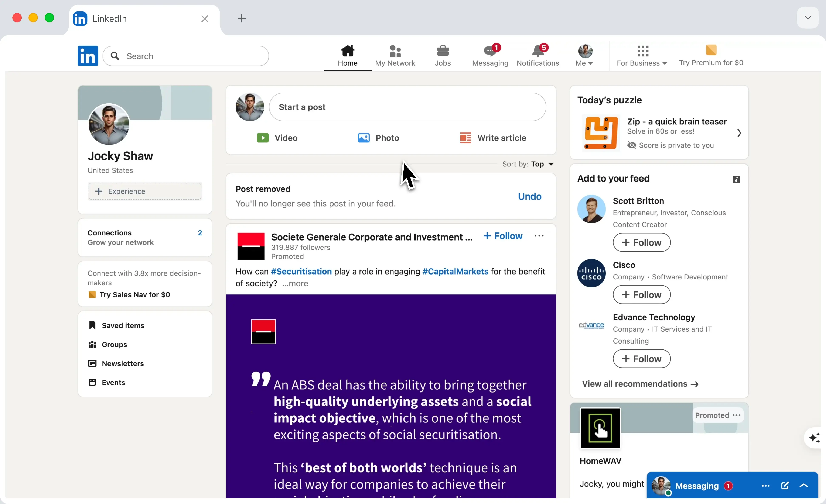
Task: Open Messaging overlay options menu
Action: (765, 486)
